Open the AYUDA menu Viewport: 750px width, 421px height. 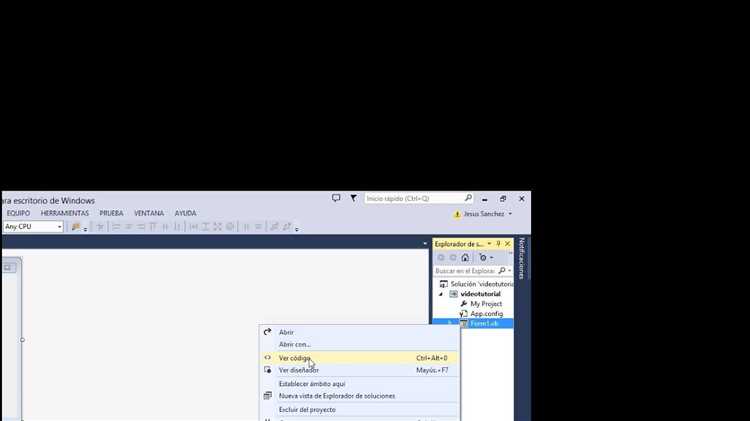coord(185,213)
